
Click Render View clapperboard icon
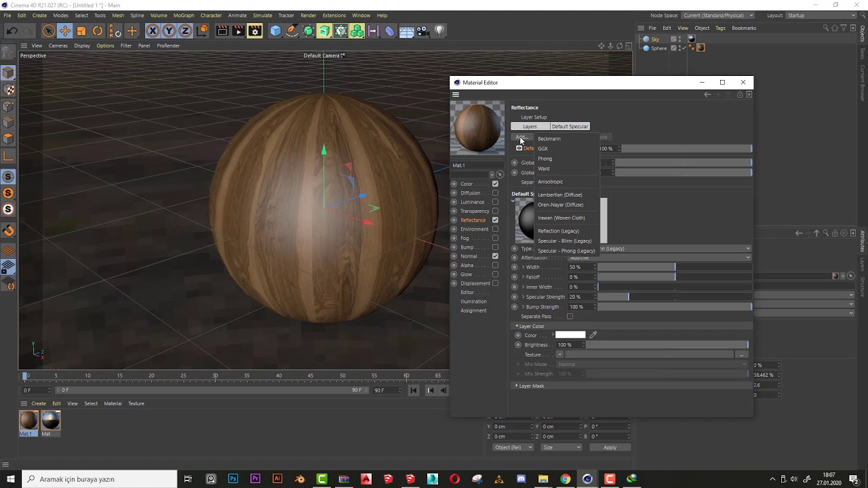(222, 30)
